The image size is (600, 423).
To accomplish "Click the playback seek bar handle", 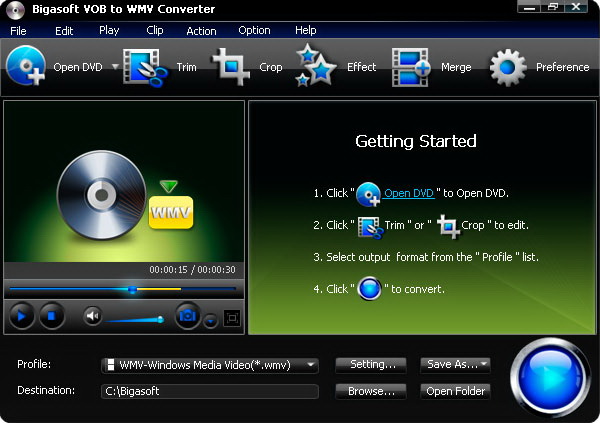I will [x=132, y=289].
